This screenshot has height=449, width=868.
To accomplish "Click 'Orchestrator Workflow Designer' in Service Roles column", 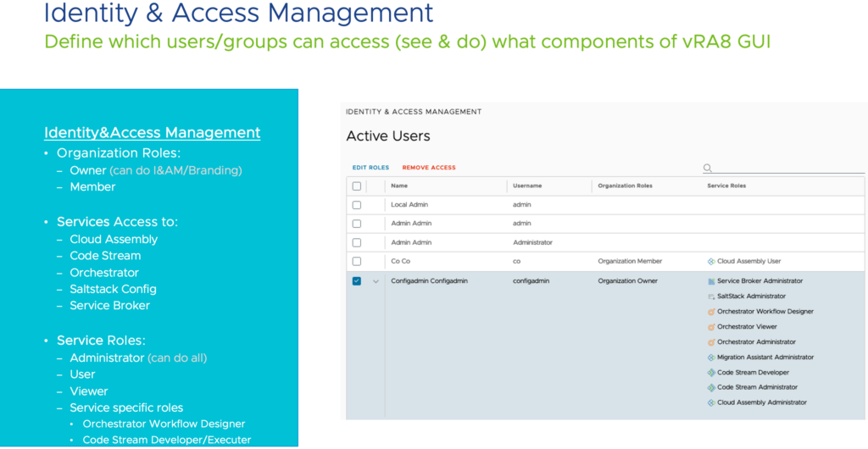I will (x=765, y=311).
